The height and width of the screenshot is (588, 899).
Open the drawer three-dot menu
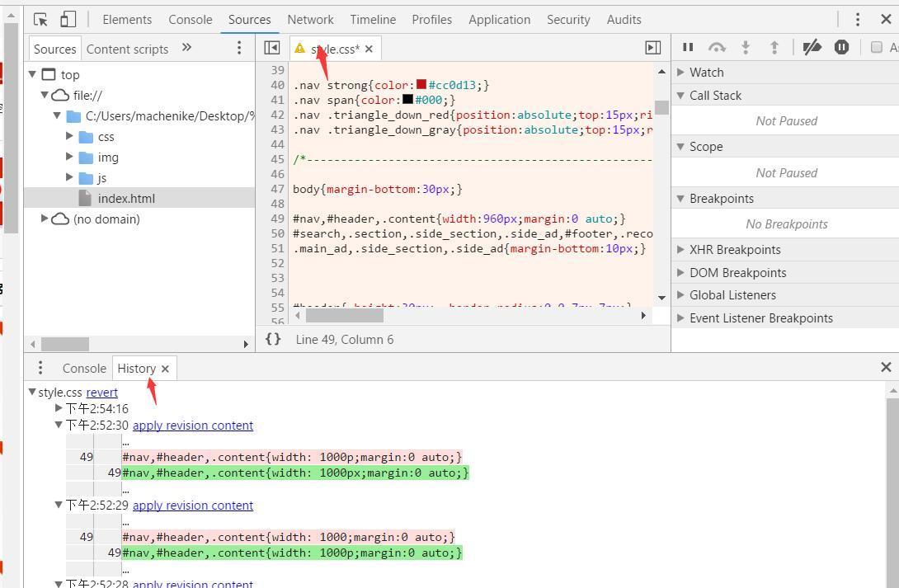click(x=40, y=368)
